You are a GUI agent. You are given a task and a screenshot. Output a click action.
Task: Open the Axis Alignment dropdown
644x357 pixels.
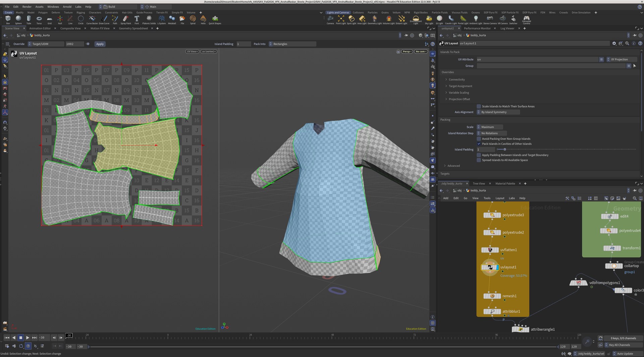click(498, 112)
